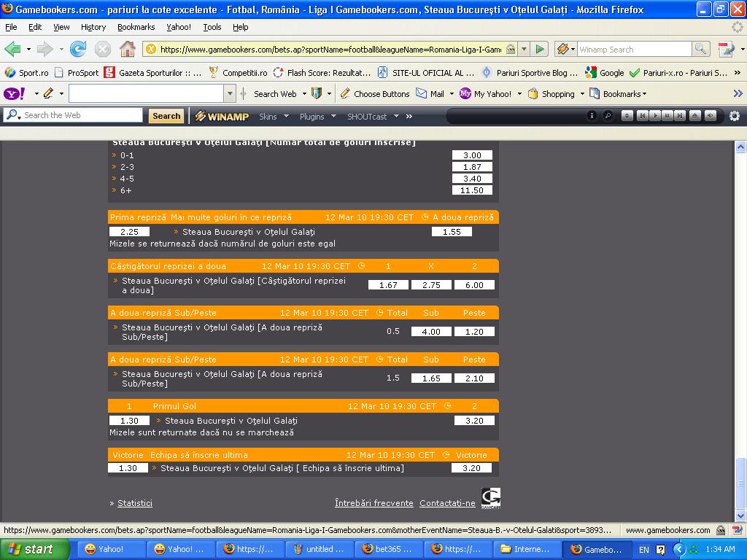Screen dimensions: 747x560
Task: Click Winamp play button
Action: (x=655, y=116)
